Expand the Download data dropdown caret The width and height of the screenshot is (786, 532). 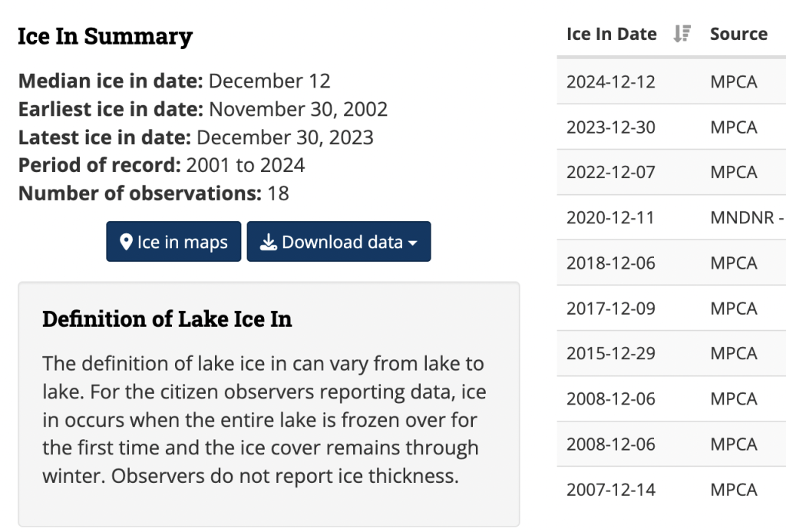(413, 243)
